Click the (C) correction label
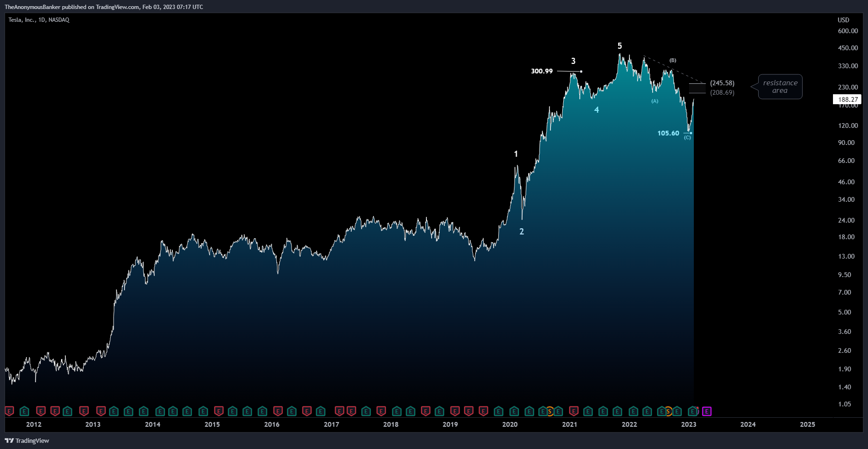Viewport: 868px width, 449px height. pyautogui.click(x=687, y=137)
